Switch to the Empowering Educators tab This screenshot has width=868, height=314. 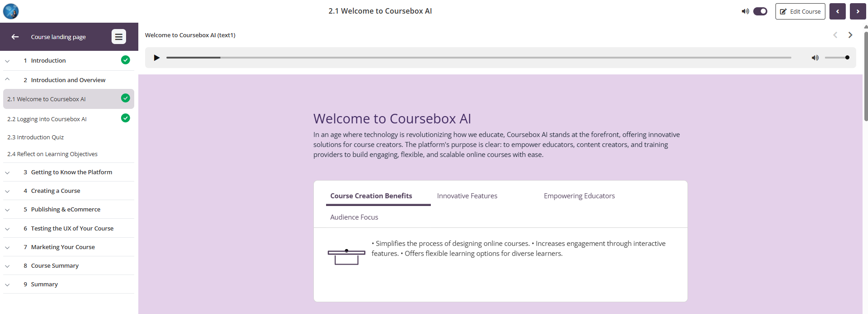579,196
